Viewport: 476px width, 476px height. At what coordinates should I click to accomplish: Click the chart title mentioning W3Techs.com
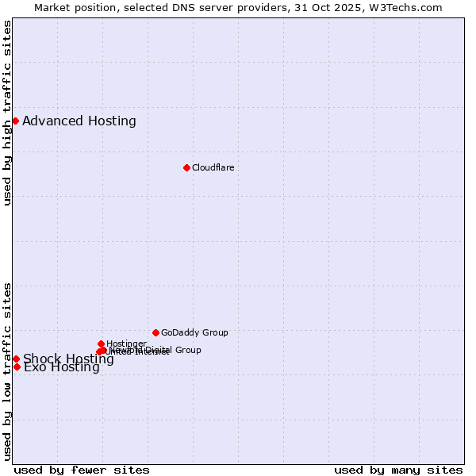pos(238,7)
